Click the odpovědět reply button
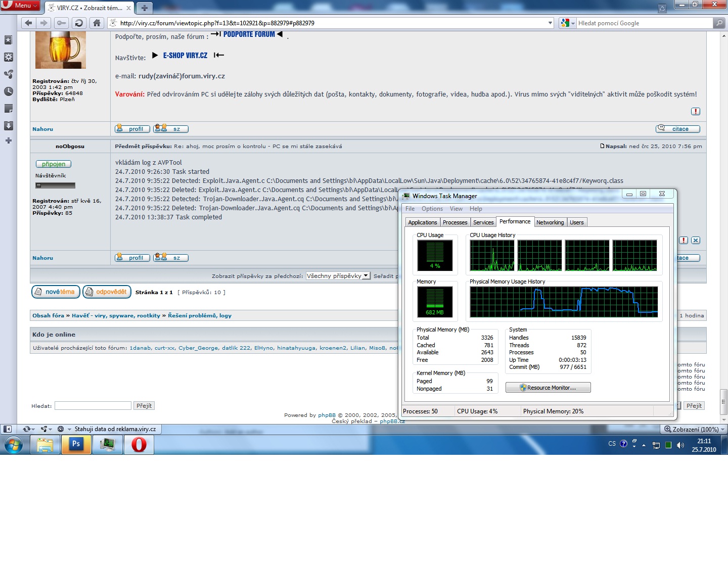The height and width of the screenshot is (565, 728). coord(107,292)
